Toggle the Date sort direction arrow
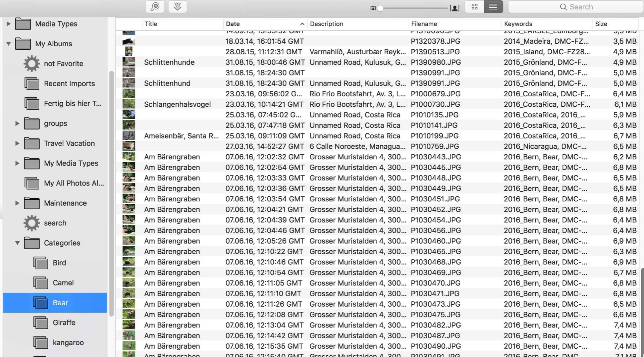This screenshot has height=357, width=644. tap(302, 24)
